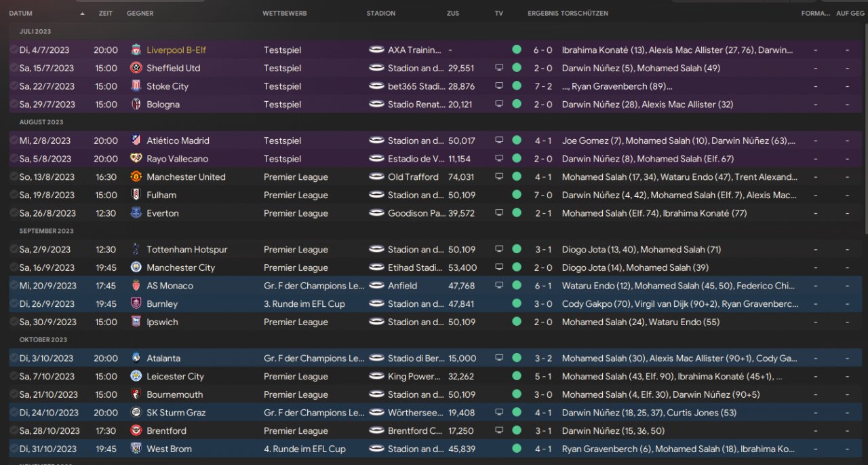The width and height of the screenshot is (868, 465).
Task: Click the AS Monaco club badge
Action: coord(136,286)
